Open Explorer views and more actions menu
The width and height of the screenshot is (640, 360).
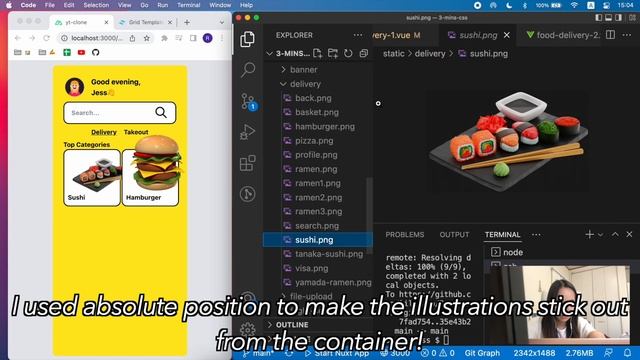tap(358, 35)
